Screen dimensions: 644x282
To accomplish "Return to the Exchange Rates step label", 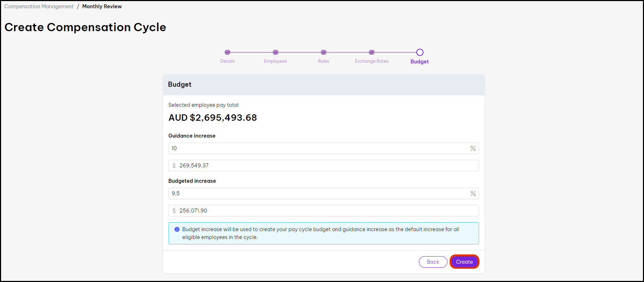I will point(371,61).
